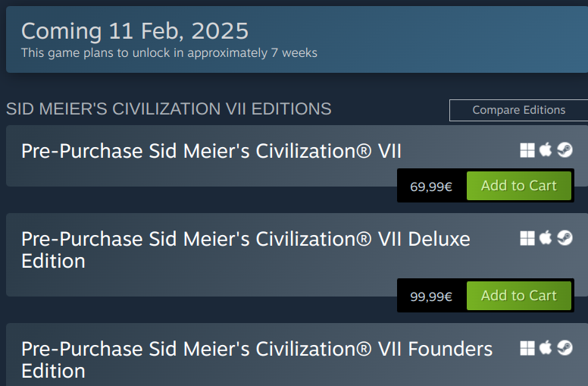The image size is (588, 386).
Task: Click Steam Deck icon on Deluxe Edition
Action: coord(565,238)
